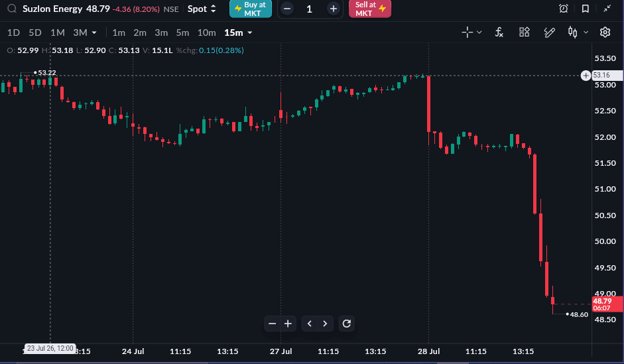Image resolution: width=624 pixels, height=364 pixels.
Task: Click the 27 Jul date label
Action: (x=281, y=351)
